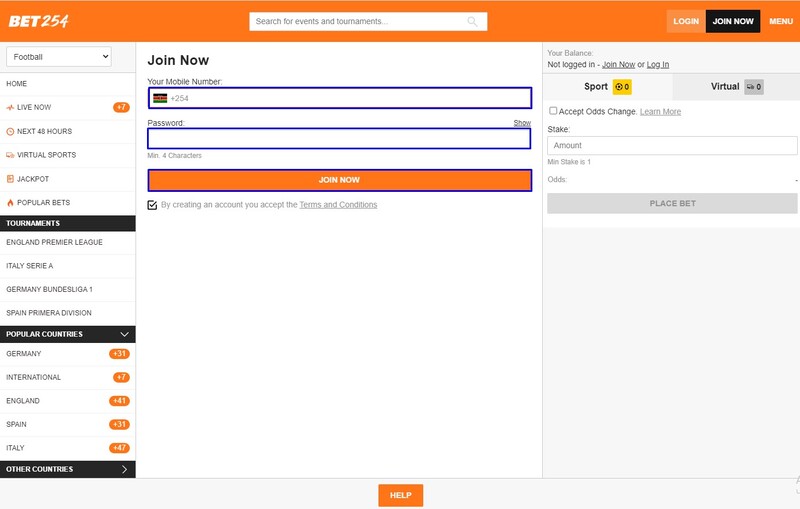Click the LOGIN button in header
Viewport: 800px width, 509px height.
pyautogui.click(x=686, y=21)
